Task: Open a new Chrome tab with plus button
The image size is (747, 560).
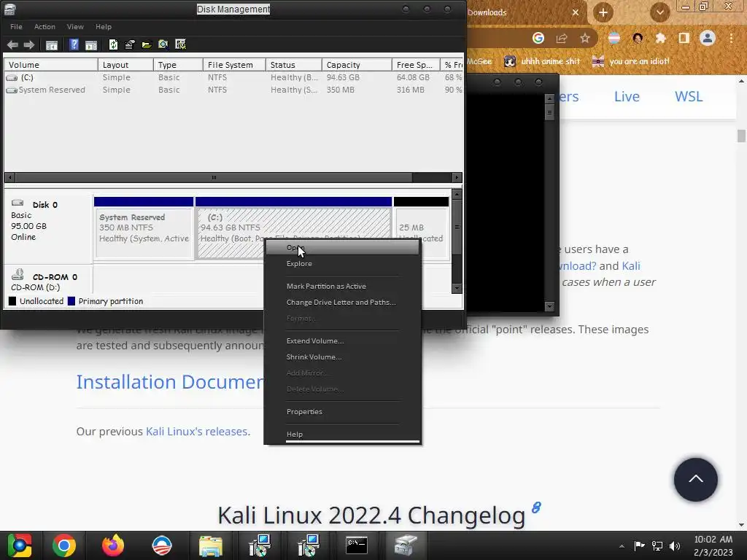Action: pyautogui.click(x=603, y=12)
